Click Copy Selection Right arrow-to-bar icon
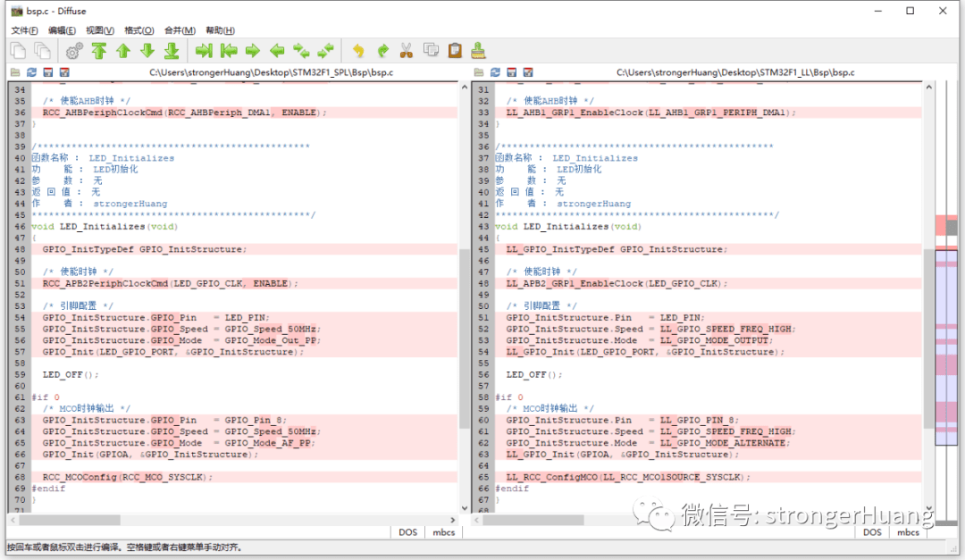The image size is (965, 560). point(204,50)
